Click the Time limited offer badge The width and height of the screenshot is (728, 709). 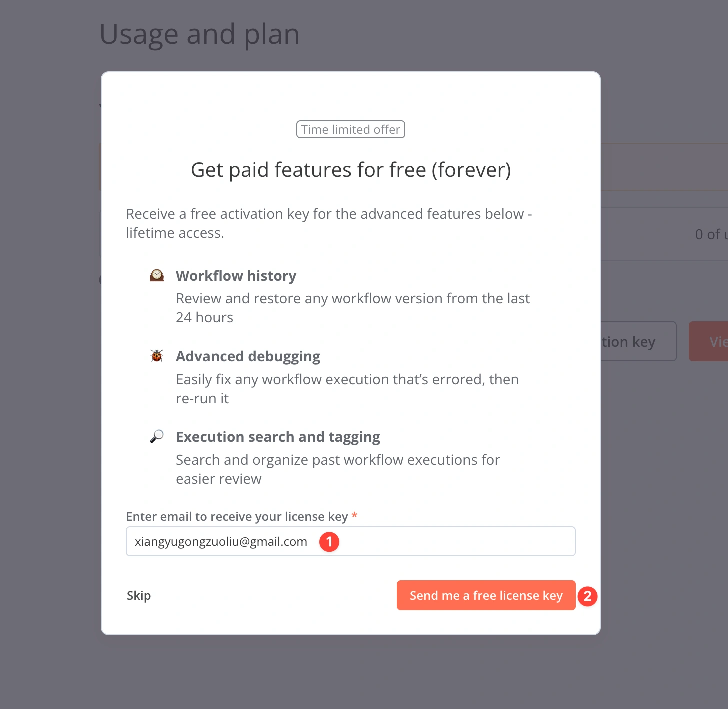(x=351, y=130)
